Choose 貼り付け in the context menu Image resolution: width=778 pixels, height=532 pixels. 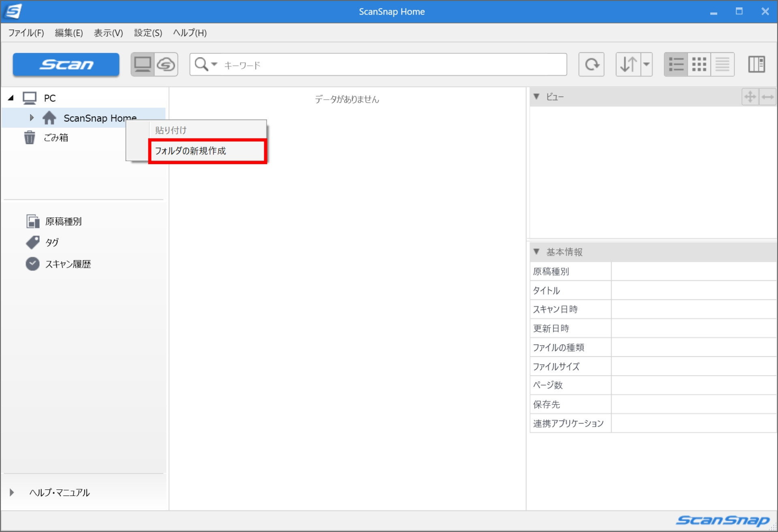pyautogui.click(x=196, y=130)
